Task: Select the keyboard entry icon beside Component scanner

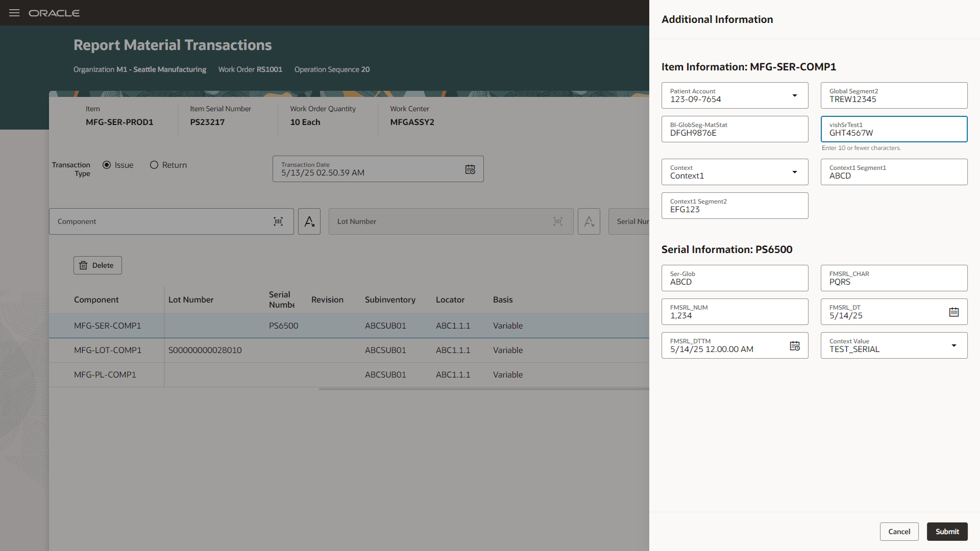Action: click(x=309, y=221)
